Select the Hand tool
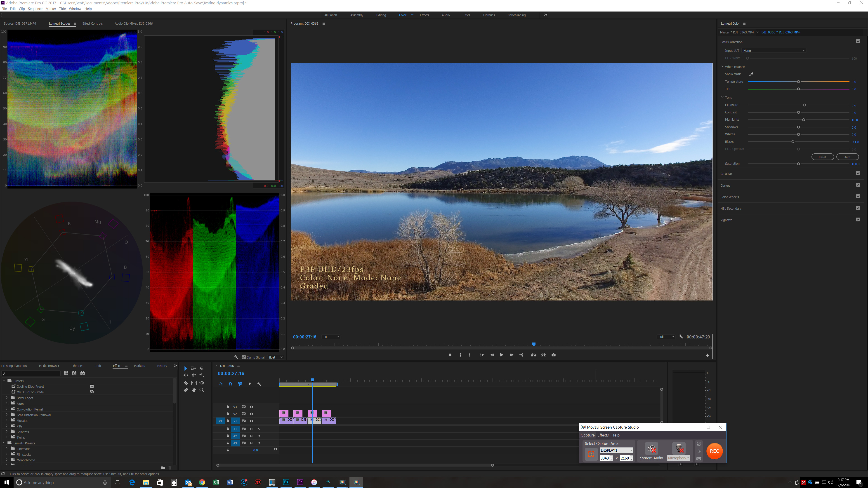 point(194,390)
